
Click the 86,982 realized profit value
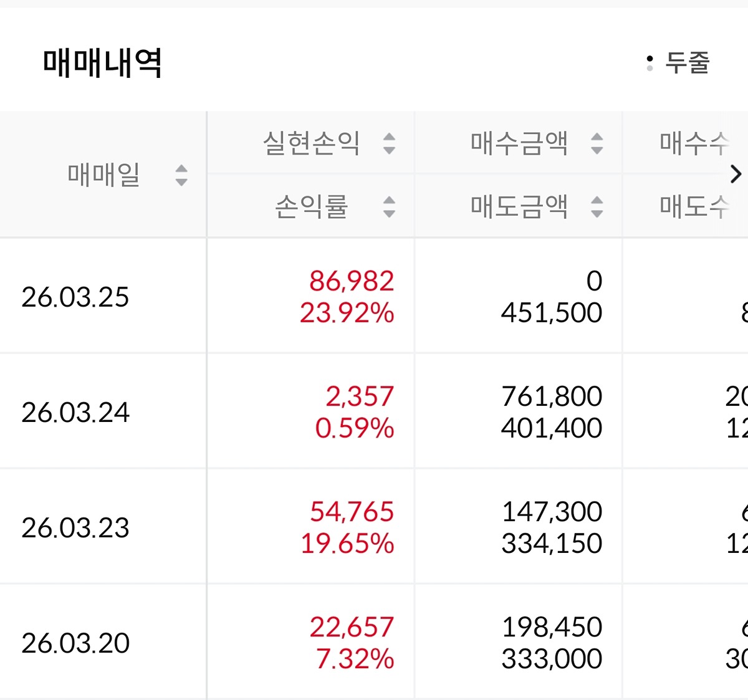(352, 281)
